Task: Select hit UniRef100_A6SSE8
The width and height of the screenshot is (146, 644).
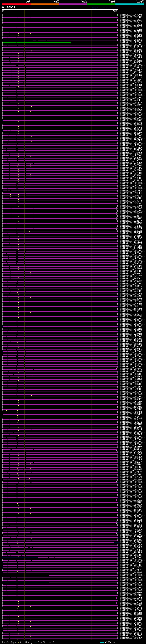Action: (x=131, y=63)
